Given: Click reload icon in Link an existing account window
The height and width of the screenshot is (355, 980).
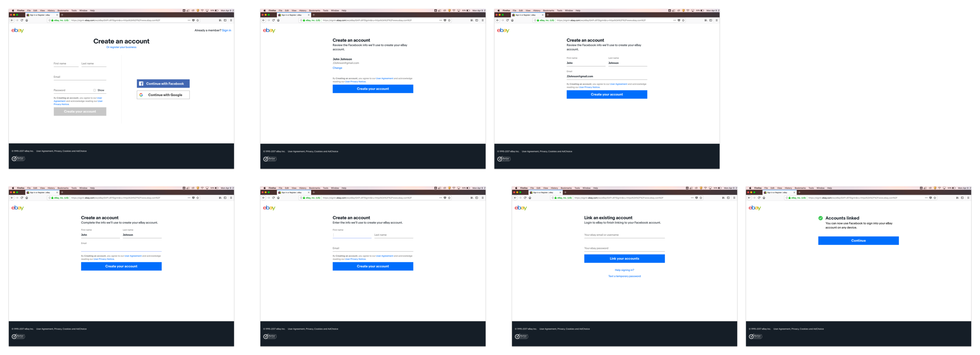Looking at the screenshot, I should pyautogui.click(x=525, y=198).
